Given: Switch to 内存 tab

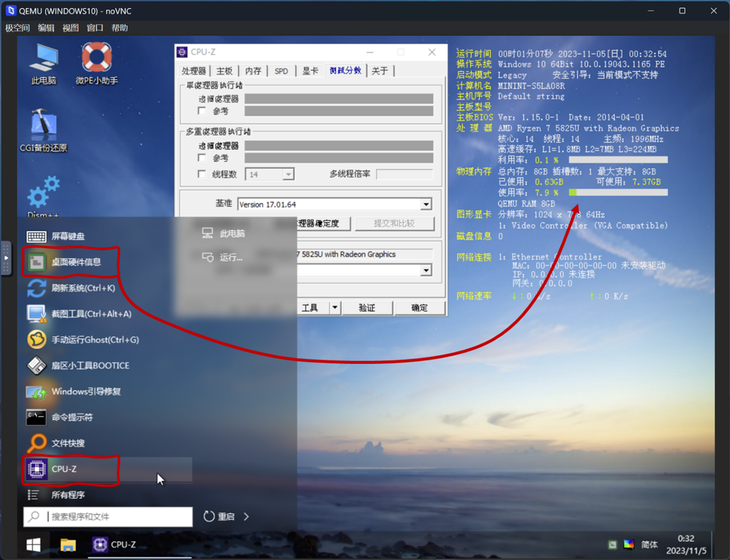Looking at the screenshot, I should click(253, 71).
